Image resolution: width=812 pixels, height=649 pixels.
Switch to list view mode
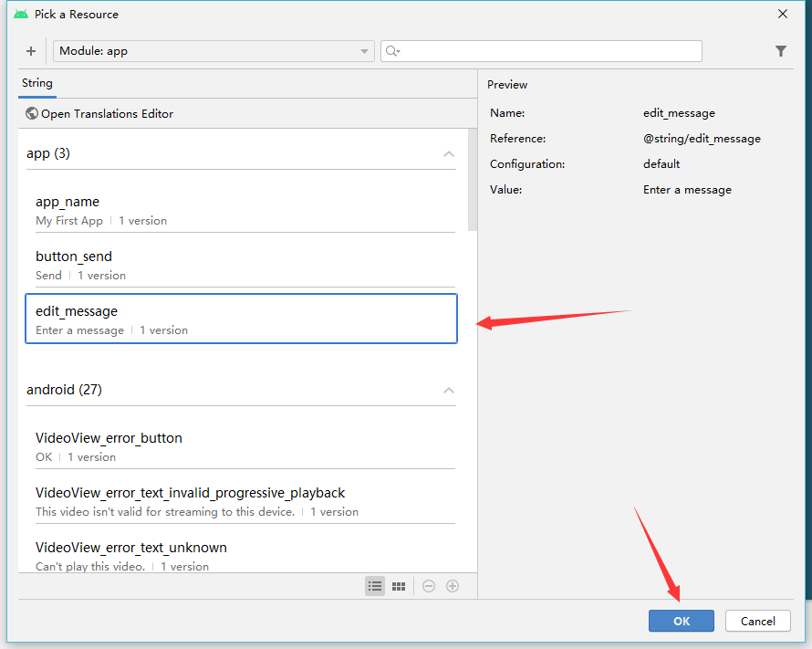click(375, 586)
